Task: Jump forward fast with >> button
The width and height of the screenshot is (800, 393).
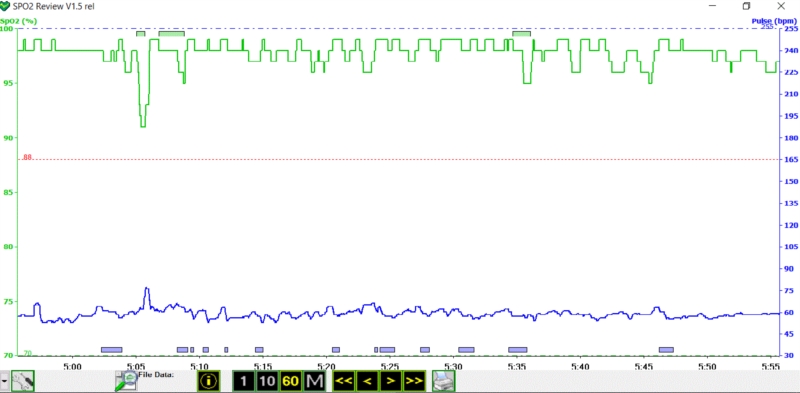Action: pos(414,381)
